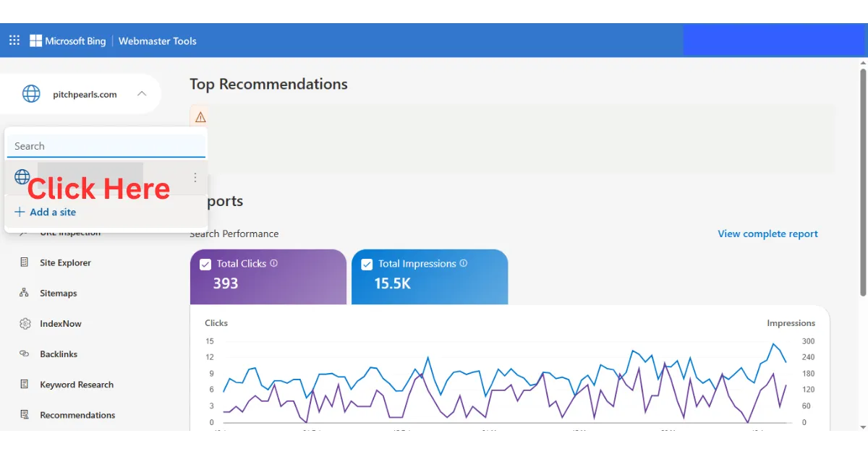Click info icon next to Total Clicks
Image resolution: width=868 pixels, height=454 pixels.
(x=274, y=263)
